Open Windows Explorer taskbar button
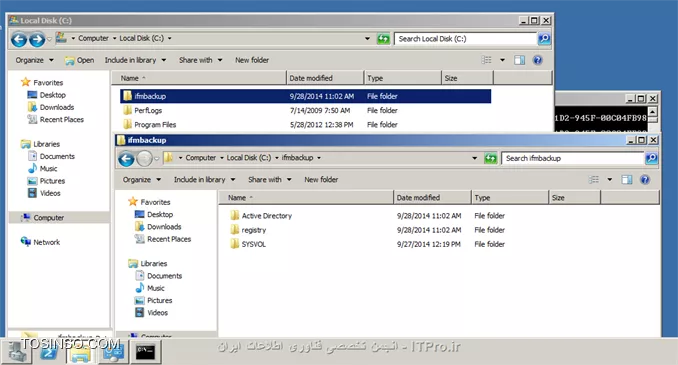Image resolution: width=678 pixels, height=365 pixels. click(x=81, y=352)
